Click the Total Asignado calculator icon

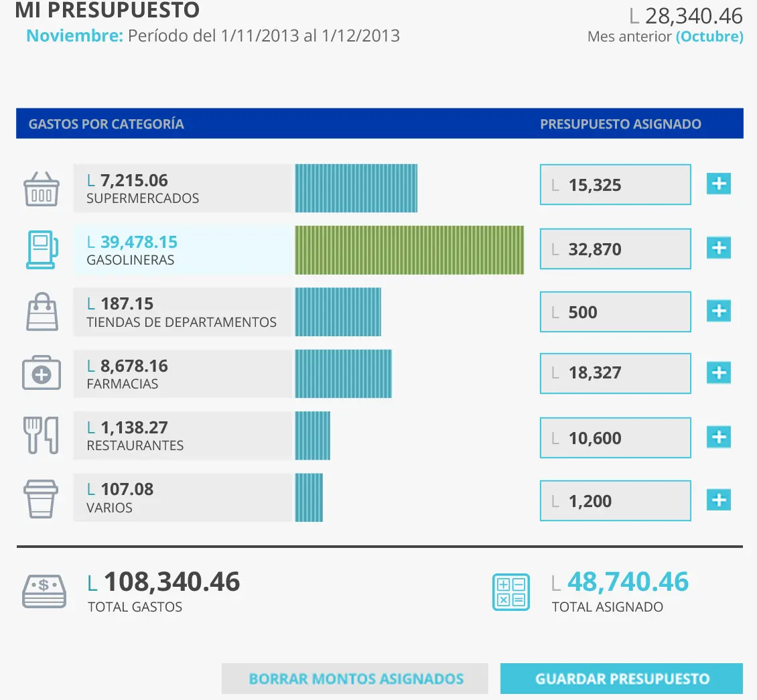511,591
